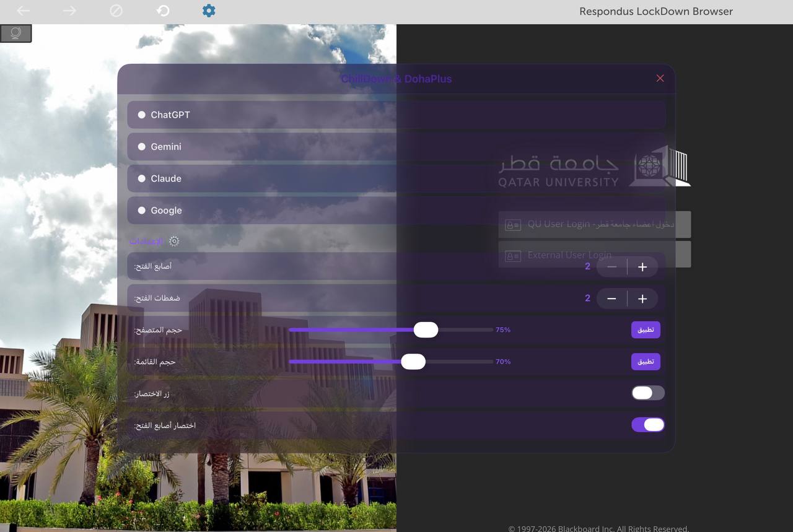This screenshot has height=532, width=793.
Task: Click the value 2 in ضغطات الفتح row
Action: coord(588,298)
